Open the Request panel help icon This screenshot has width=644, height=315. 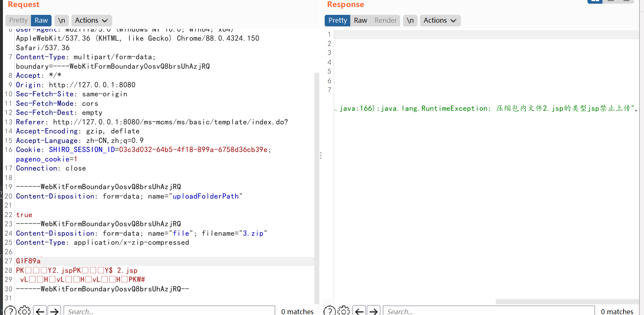[10, 311]
